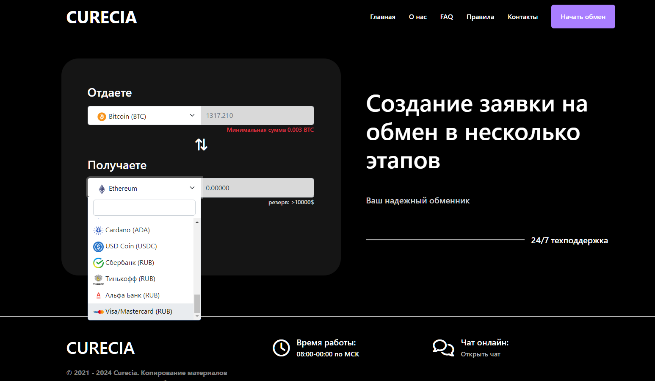Click the red minimum amount warning text
The image size is (655, 381).
pyautogui.click(x=270, y=130)
